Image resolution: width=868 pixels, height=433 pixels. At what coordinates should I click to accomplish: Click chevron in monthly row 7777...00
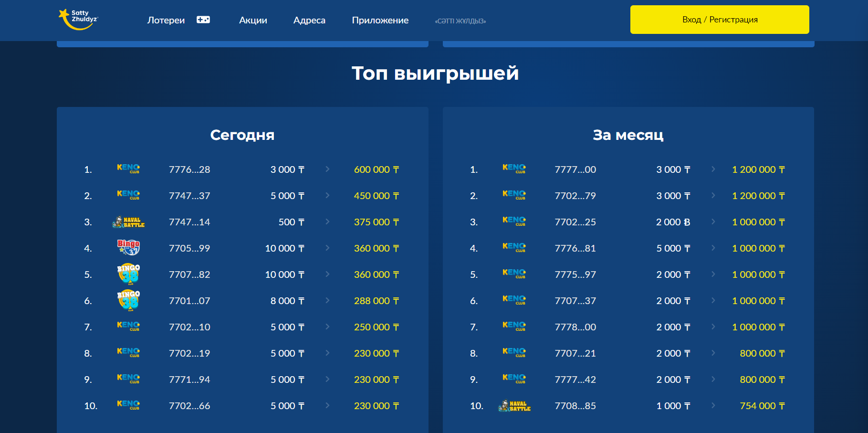coord(713,169)
